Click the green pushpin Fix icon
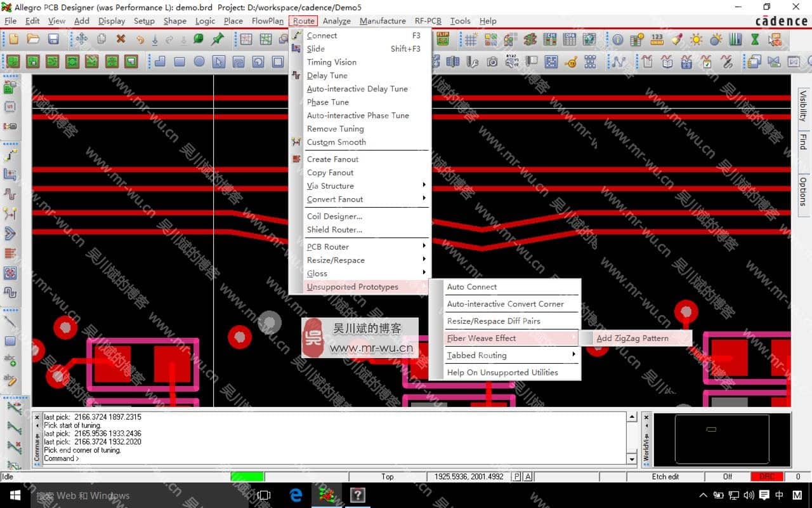 coord(218,39)
